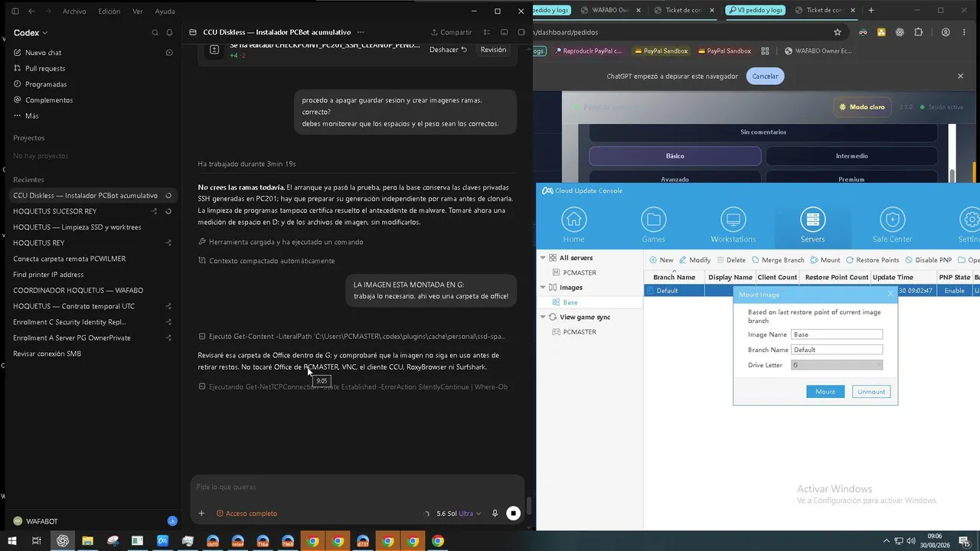This screenshot has height=551, width=980.
Task: Click the New branch toolbar button
Action: coord(661,260)
